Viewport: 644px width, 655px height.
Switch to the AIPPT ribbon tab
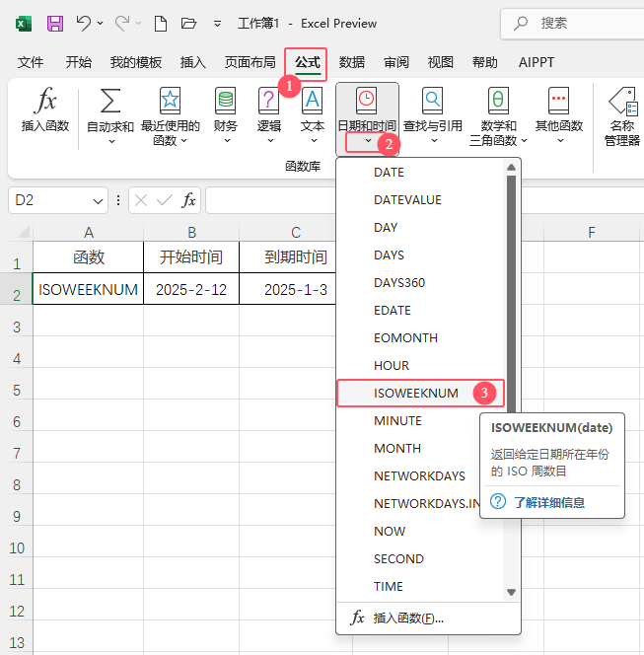point(537,62)
